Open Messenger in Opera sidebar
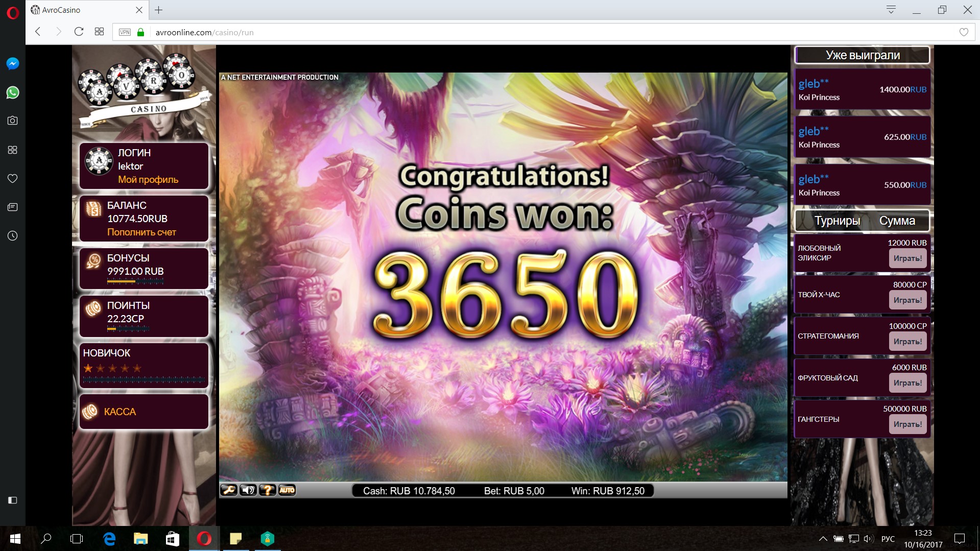This screenshot has height=551, width=980. (13, 63)
